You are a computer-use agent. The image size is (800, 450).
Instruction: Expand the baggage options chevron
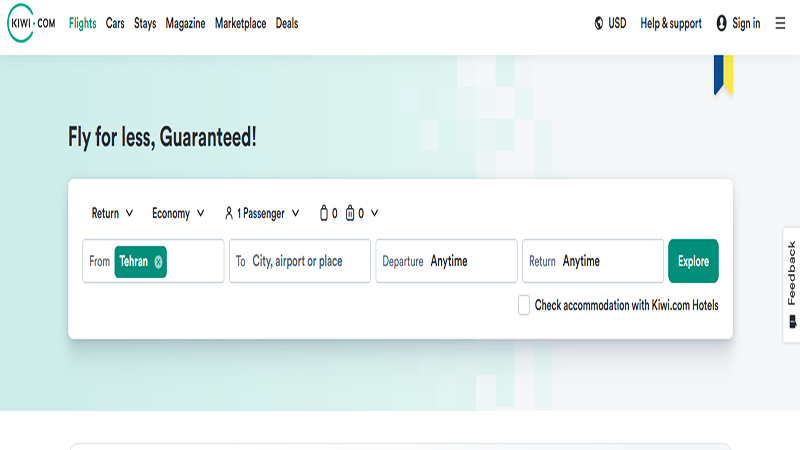click(x=374, y=213)
